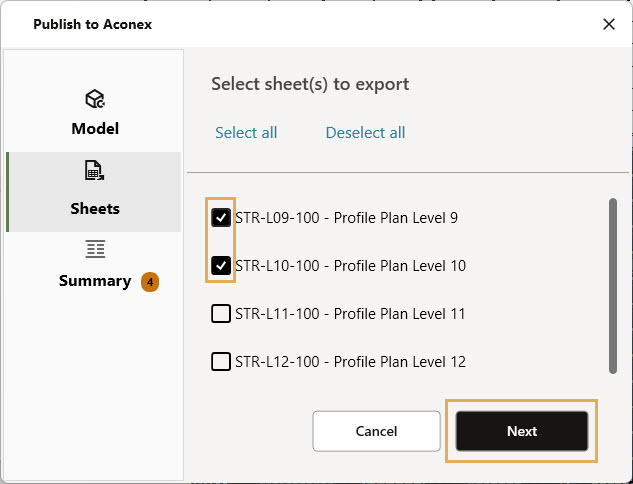Go to the Summary step label

tap(95, 281)
